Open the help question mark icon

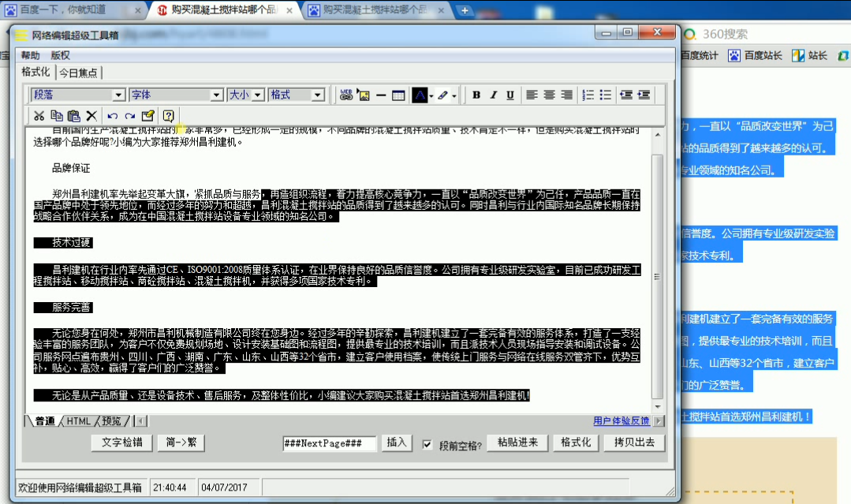(167, 115)
